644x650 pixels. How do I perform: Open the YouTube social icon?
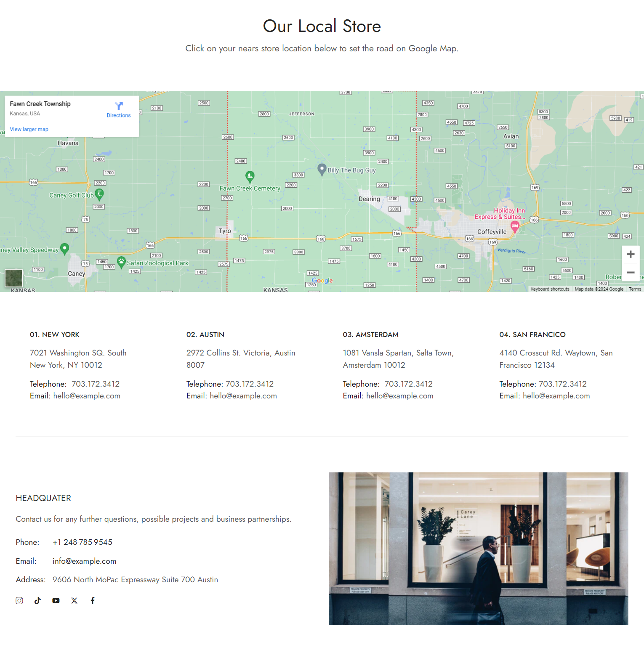[x=56, y=600]
